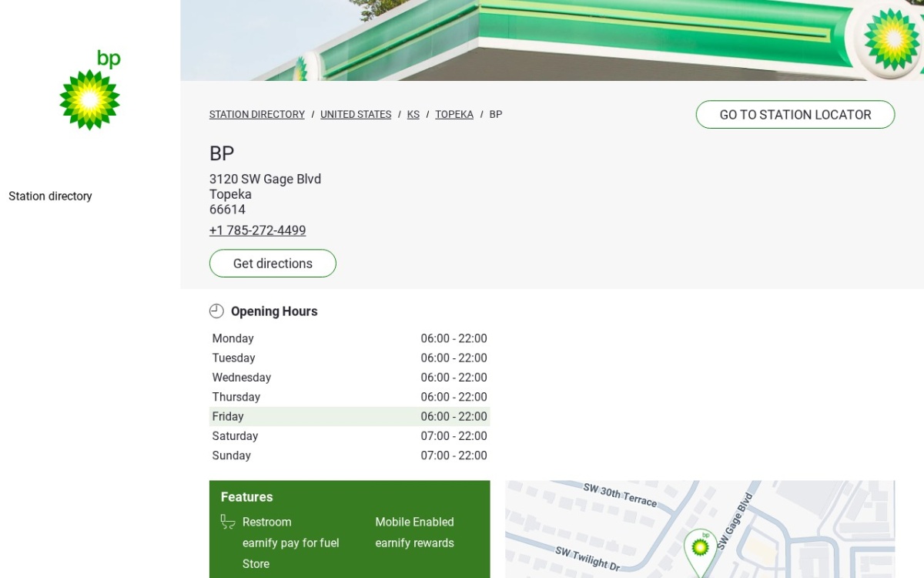Image resolution: width=924 pixels, height=578 pixels.
Task: Select the TOPEKA breadcrumb link
Action: coord(454,114)
